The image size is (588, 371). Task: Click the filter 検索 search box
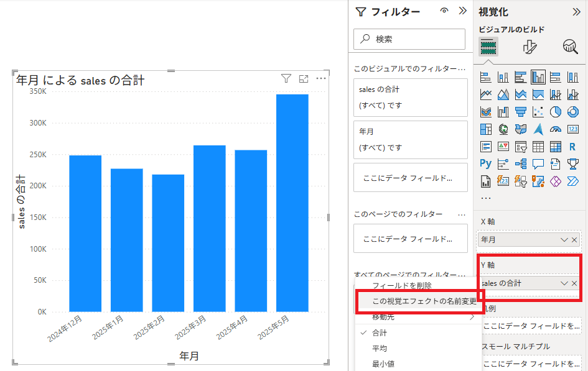tap(409, 39)
